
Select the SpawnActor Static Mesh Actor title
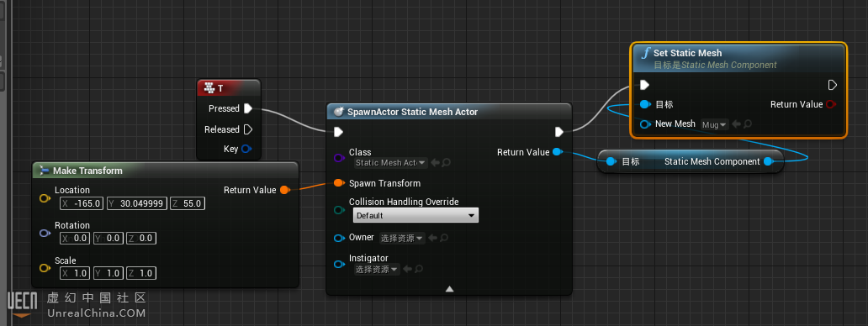(x=412, y=112)
